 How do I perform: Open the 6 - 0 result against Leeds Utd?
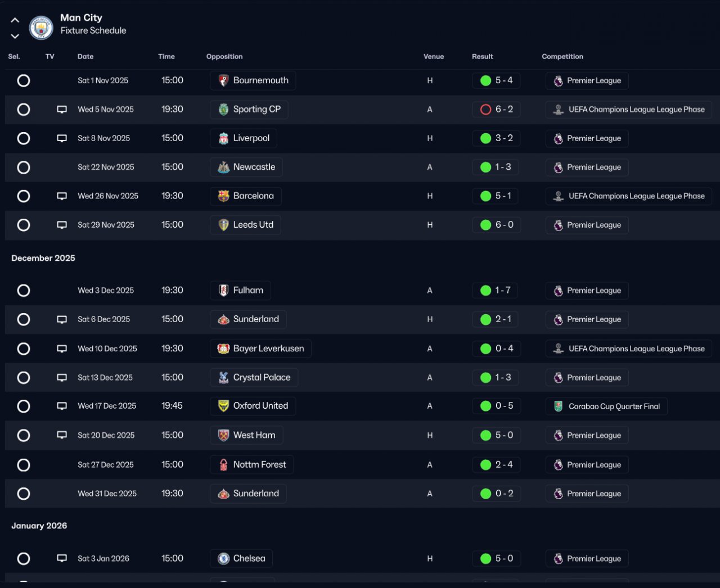click(x=504, y=225)
